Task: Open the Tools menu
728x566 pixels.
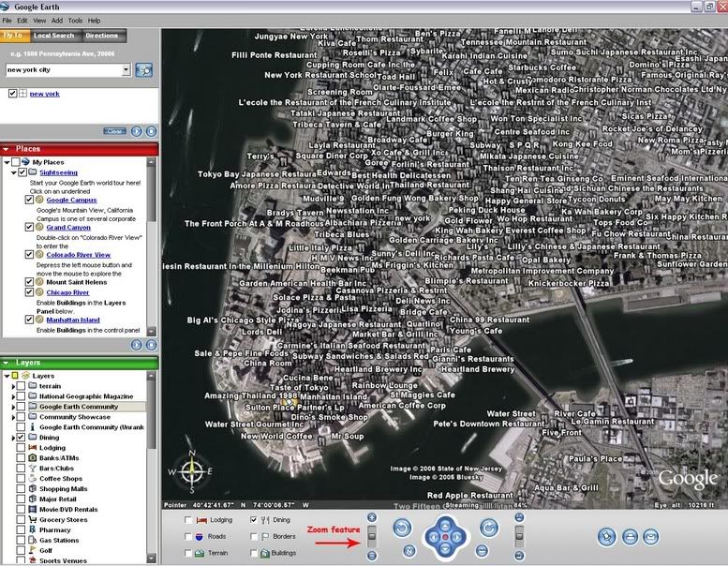Action: pos(75,21)
